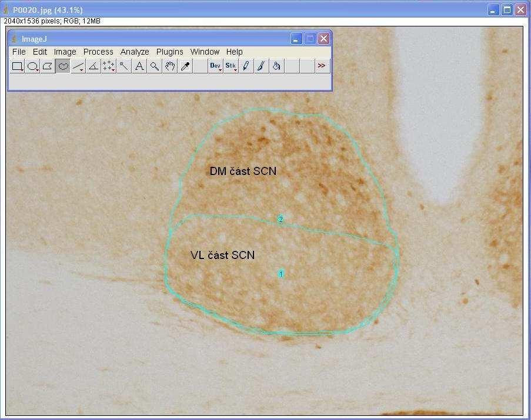Select the Pencil tool
This screenshot has height=420, width=531.
point(246,66)
